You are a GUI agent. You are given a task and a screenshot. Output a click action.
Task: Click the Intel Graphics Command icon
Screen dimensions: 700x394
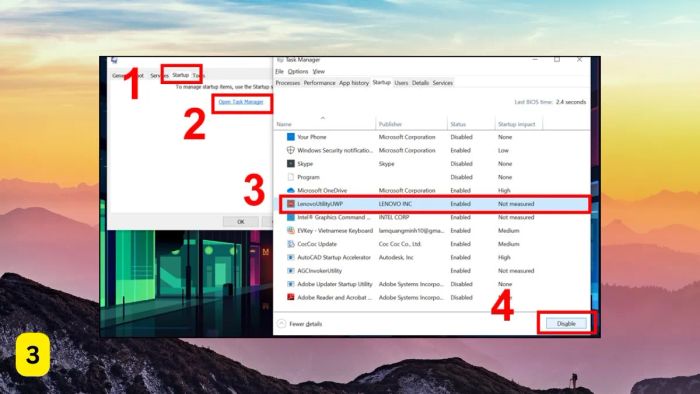click(291, 217)
